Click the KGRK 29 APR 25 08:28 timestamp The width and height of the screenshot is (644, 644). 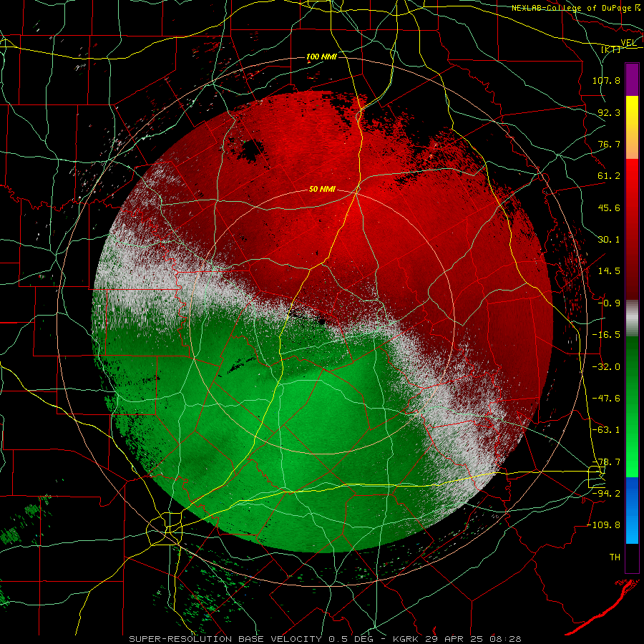click(457, 639)
